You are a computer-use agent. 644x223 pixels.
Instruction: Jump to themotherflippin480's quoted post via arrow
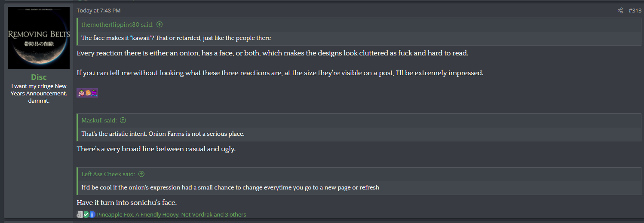click(160, 24)
